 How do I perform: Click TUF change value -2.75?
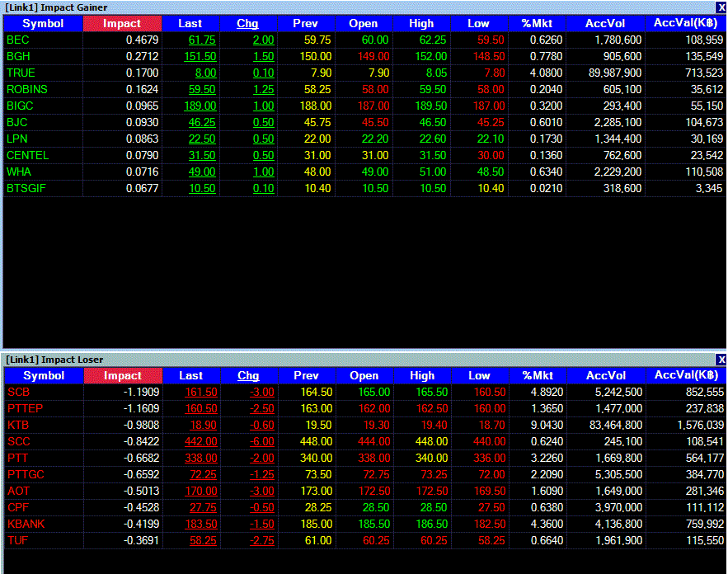point(262,540)
